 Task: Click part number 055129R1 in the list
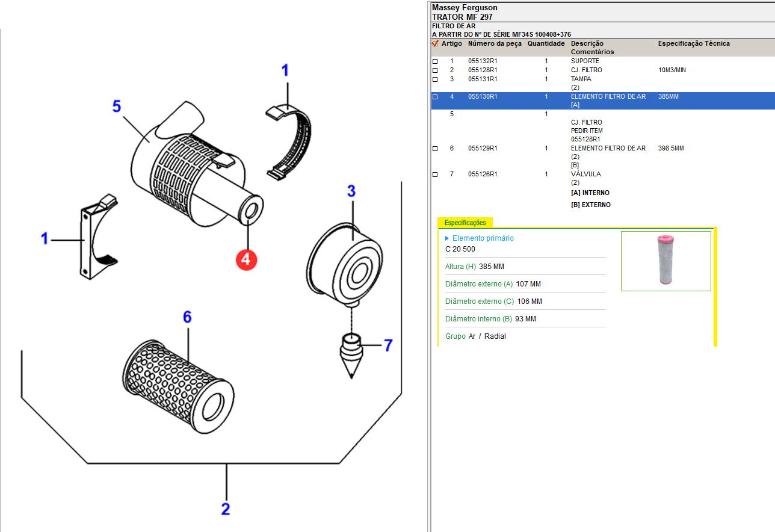coord(483,149)
